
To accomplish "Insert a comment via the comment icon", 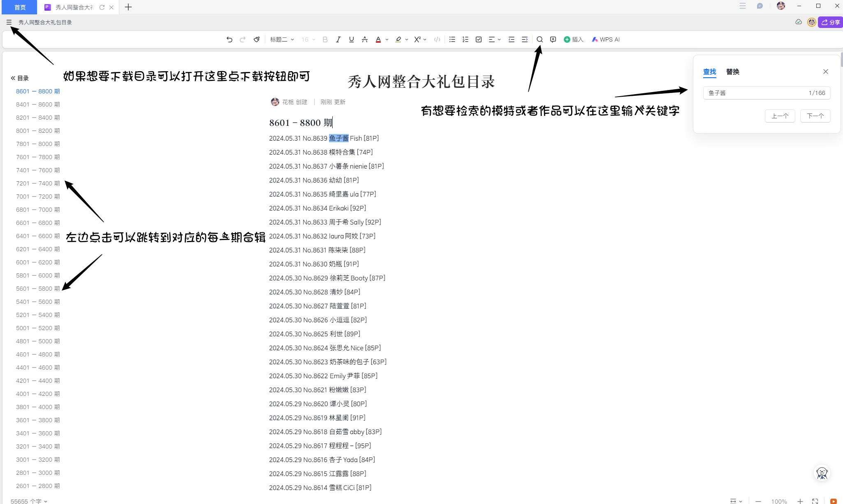I will [552, 39].
